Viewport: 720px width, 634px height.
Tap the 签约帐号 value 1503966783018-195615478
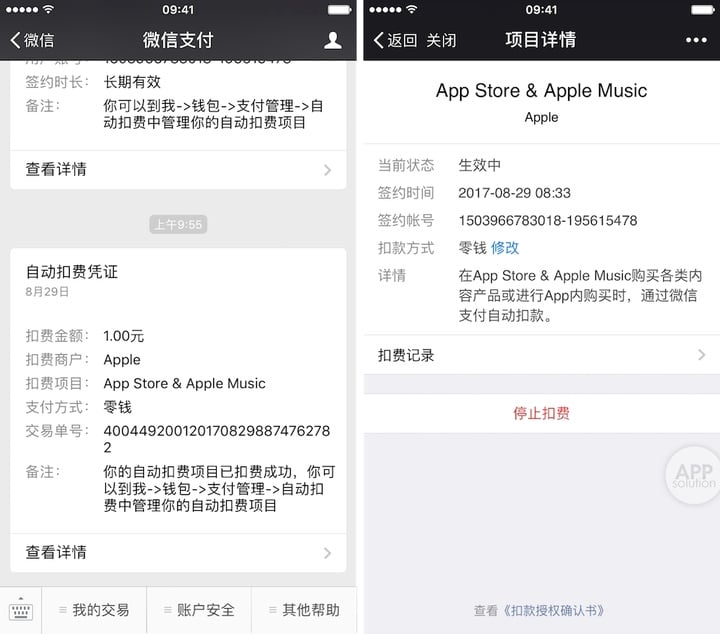click(x=548, y=220)
